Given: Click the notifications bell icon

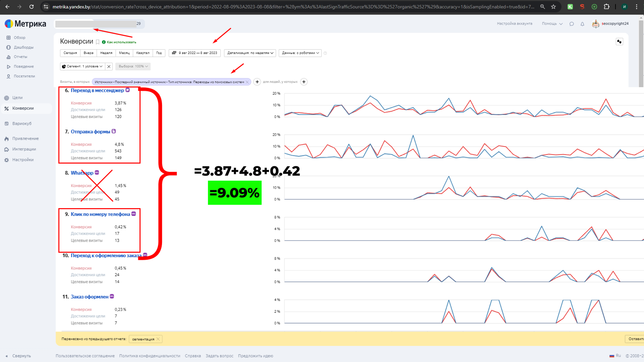Looking at the screenshot, I should coord(582,24).
